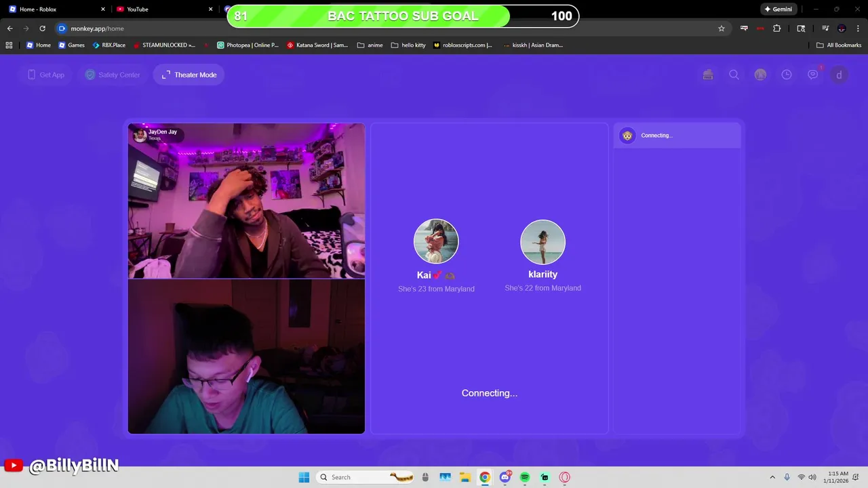868x488 pixels.
Task: Click the lower self-camera video feed
Action: tap(246, 357)
